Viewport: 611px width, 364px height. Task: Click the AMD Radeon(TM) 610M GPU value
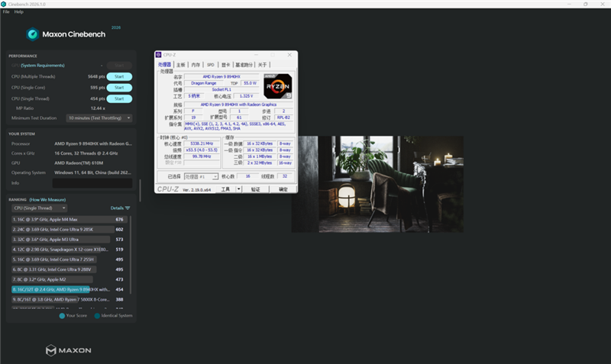pos(79,163)
